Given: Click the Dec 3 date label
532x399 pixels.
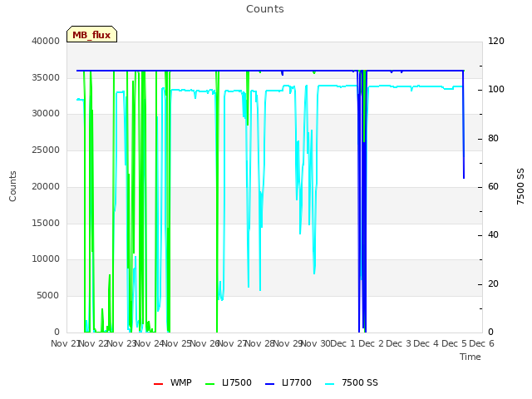Looking at the screenshot, I should [399, 343].
